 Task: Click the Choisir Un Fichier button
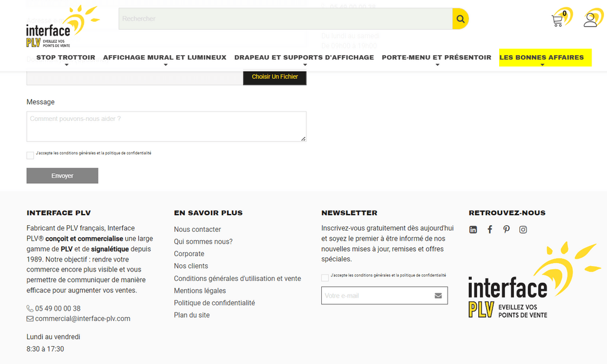tap(275, 76)
